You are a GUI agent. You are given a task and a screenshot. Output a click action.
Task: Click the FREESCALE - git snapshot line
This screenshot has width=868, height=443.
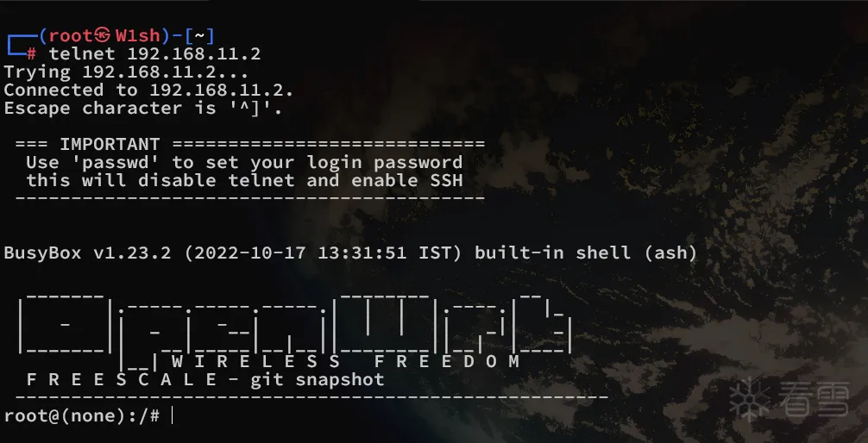pyautogui.click(x=205, y=380)
